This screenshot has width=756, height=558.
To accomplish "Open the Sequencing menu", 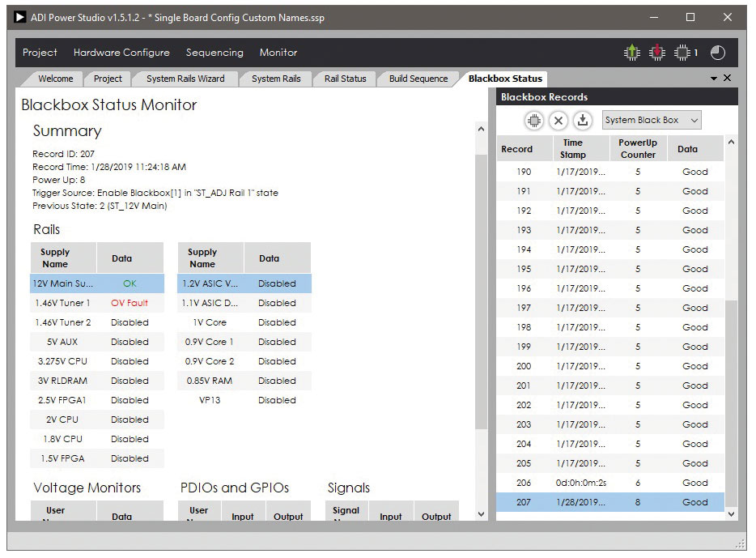I will [214, 53].
